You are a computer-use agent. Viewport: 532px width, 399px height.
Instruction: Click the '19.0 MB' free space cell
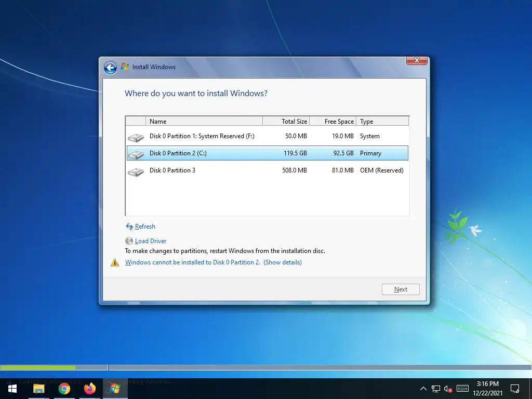343,136
